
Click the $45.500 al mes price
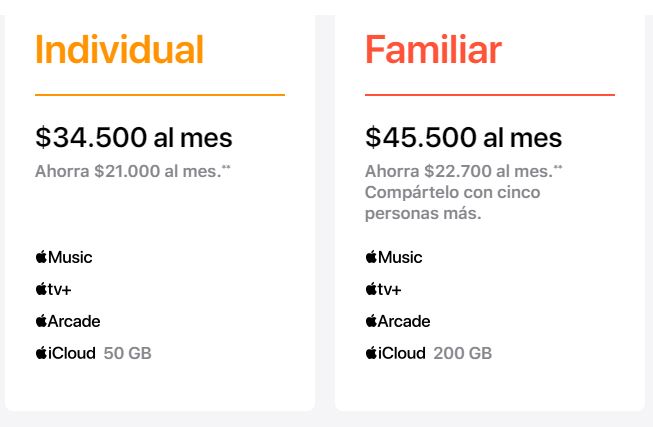coord(463,137)
